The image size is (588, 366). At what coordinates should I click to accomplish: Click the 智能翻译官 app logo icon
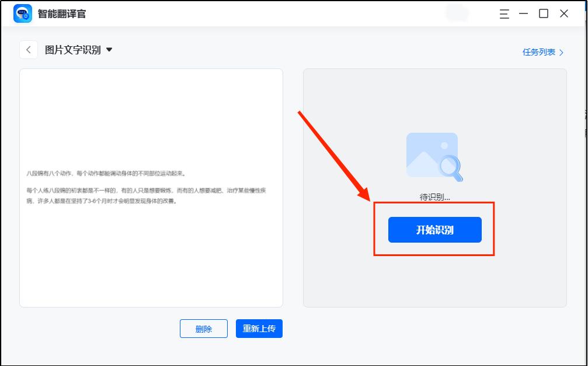pyautogui.click(x=23, y=12)
